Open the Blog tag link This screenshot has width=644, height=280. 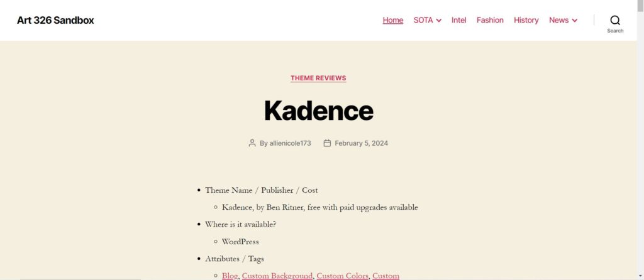[230, 276]
